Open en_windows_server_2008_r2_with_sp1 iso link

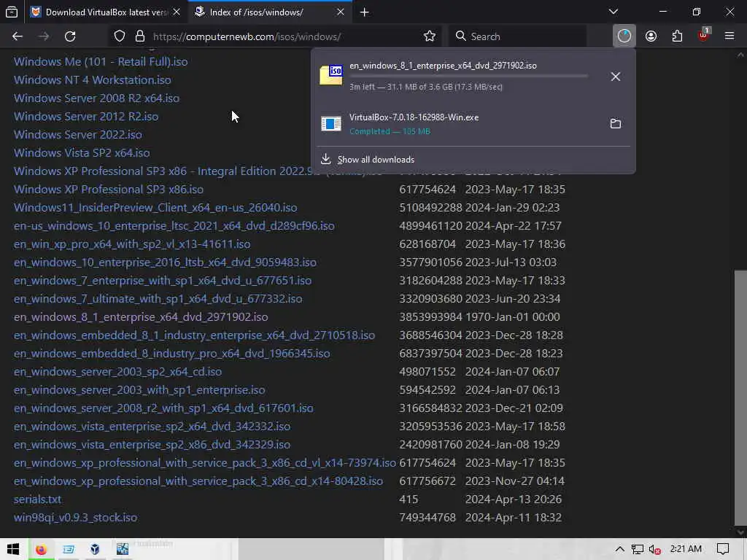pyautogui.click(x=163, y=408)
